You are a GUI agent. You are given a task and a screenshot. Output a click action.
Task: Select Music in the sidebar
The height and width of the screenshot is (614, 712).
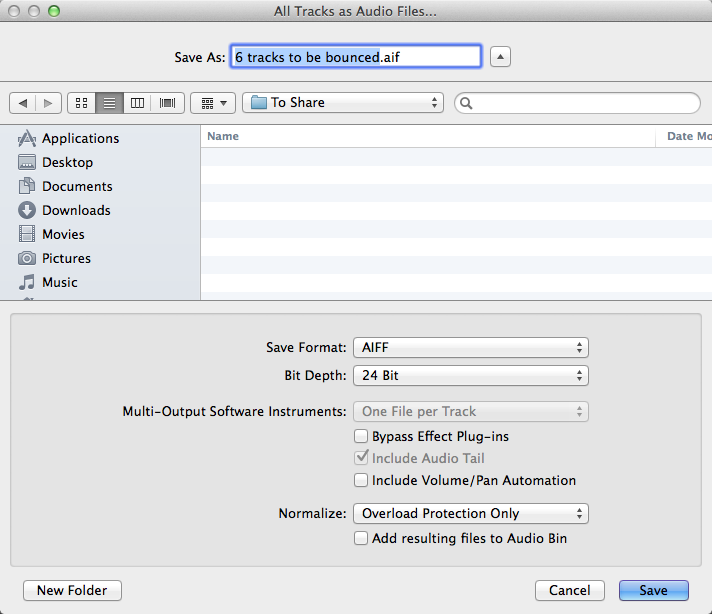pos(59,282)
